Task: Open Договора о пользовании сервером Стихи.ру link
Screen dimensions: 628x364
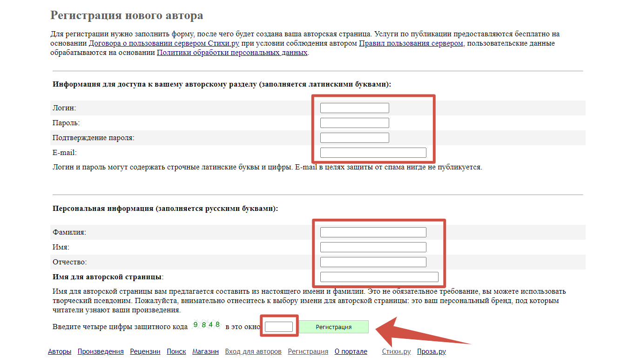Action: (x=164, y=43)
